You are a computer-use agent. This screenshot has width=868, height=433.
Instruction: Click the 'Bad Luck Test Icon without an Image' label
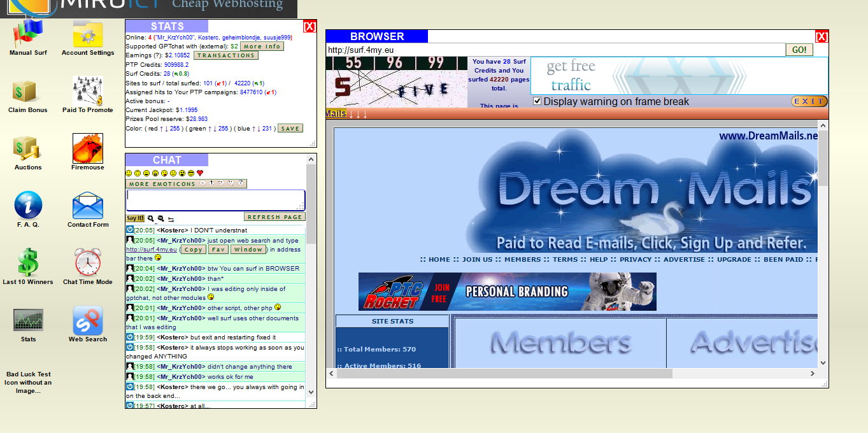click(x=28, y=383)
